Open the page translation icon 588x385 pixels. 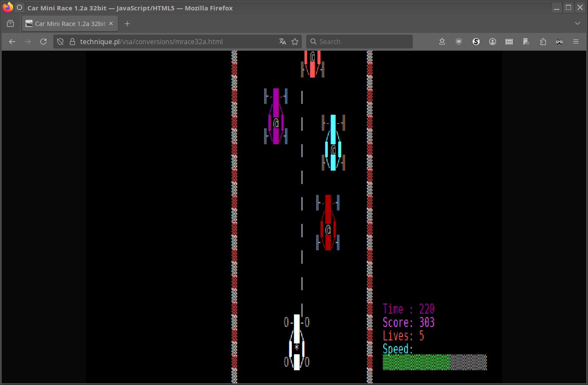coord(283,42)
